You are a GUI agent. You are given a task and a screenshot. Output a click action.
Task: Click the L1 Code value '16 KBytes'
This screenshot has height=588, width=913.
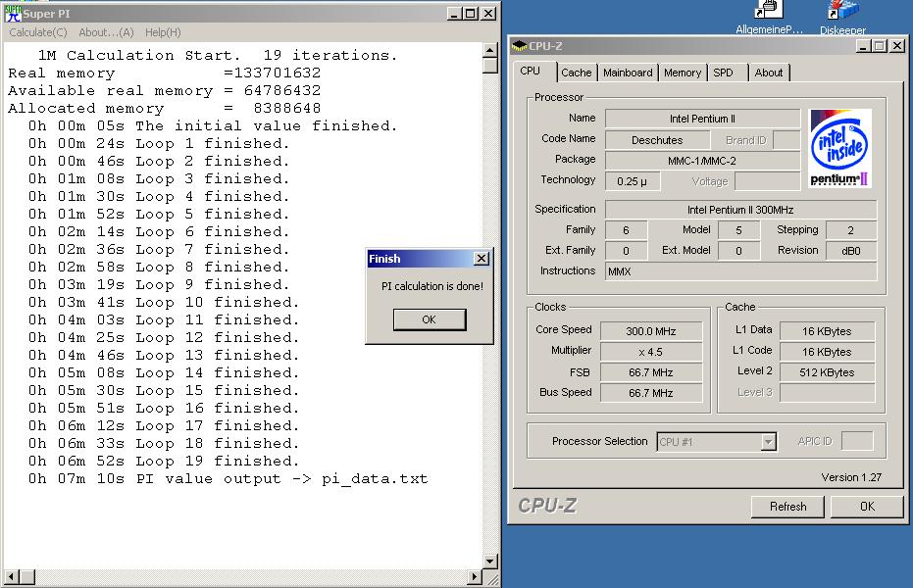[x=827, y=352]
